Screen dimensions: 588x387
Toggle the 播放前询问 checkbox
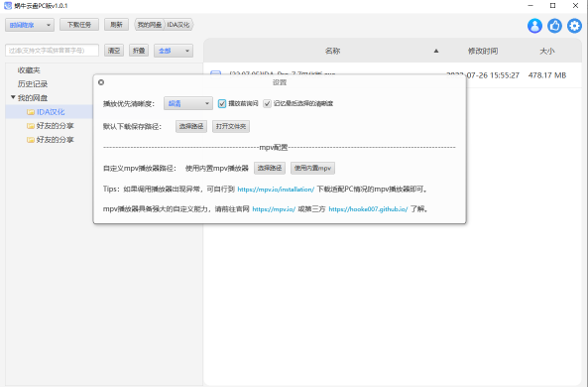pos(222,103)
